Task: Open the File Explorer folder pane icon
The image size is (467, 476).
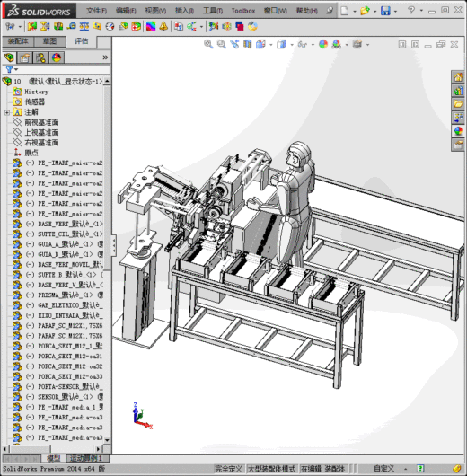Action: point(458,104)
